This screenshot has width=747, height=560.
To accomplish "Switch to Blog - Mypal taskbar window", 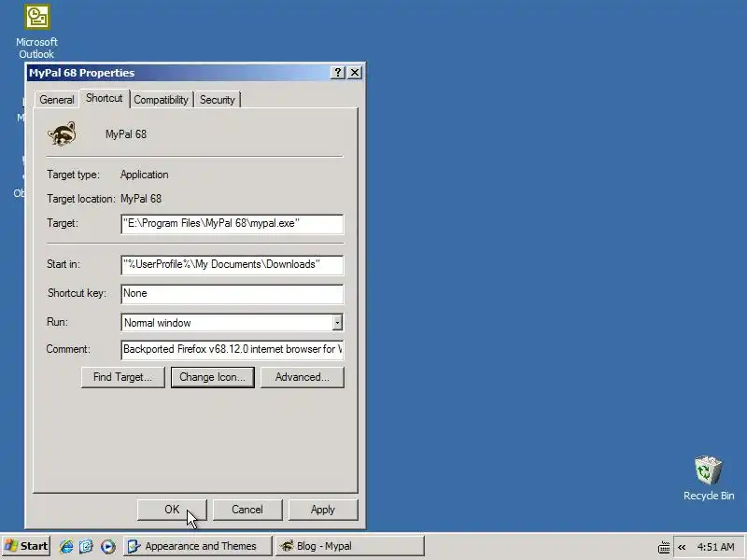I will [x=349, y=546].
